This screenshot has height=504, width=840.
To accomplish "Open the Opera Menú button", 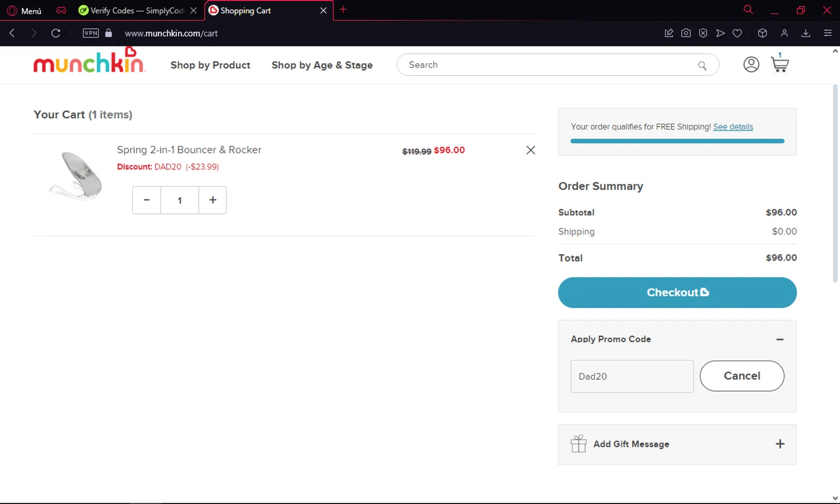I will pyautogui.click(x=24, y=11).
